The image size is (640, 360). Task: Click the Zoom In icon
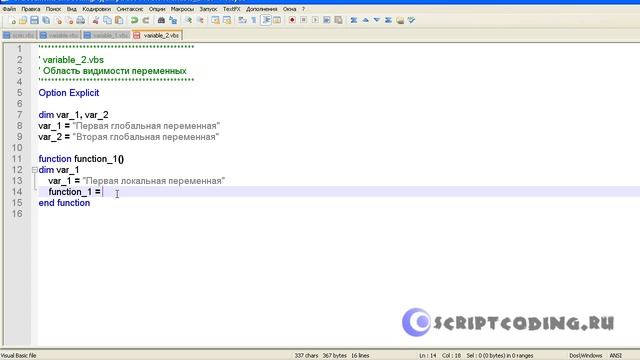click(x=188, y=20)
